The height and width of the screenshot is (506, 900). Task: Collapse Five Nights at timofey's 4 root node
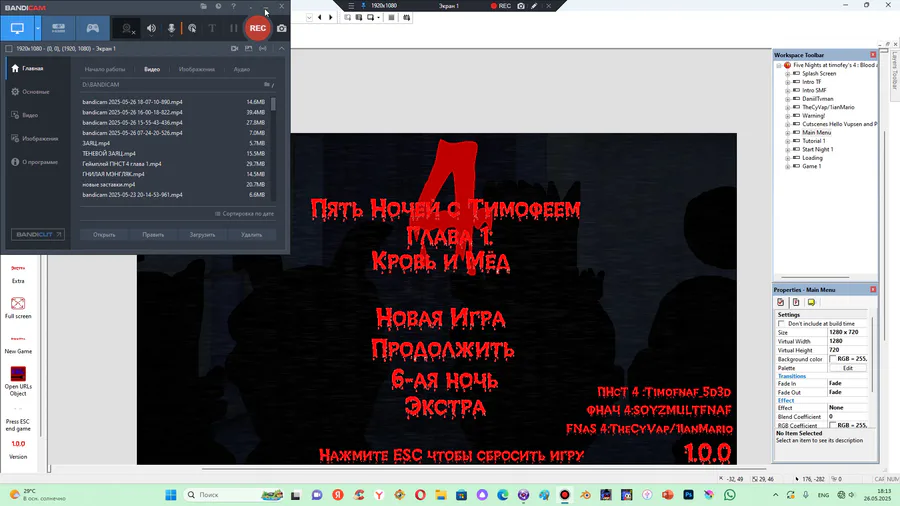pos(779,65)
